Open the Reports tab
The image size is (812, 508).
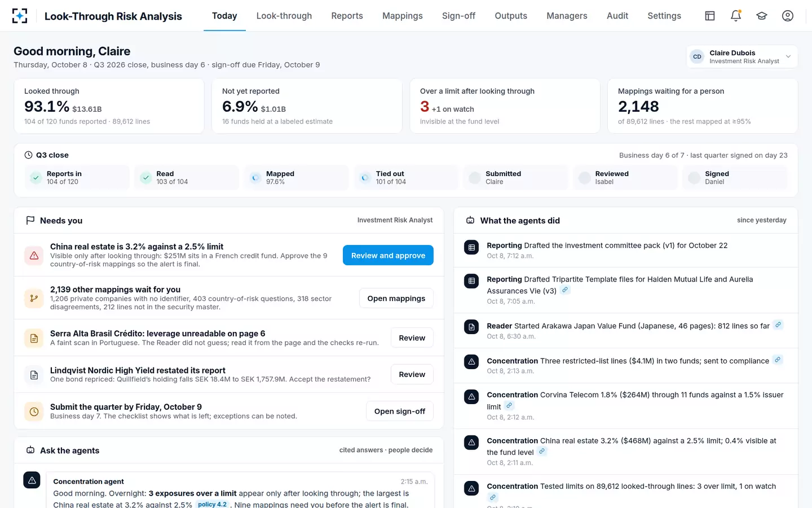click(347, 16)
